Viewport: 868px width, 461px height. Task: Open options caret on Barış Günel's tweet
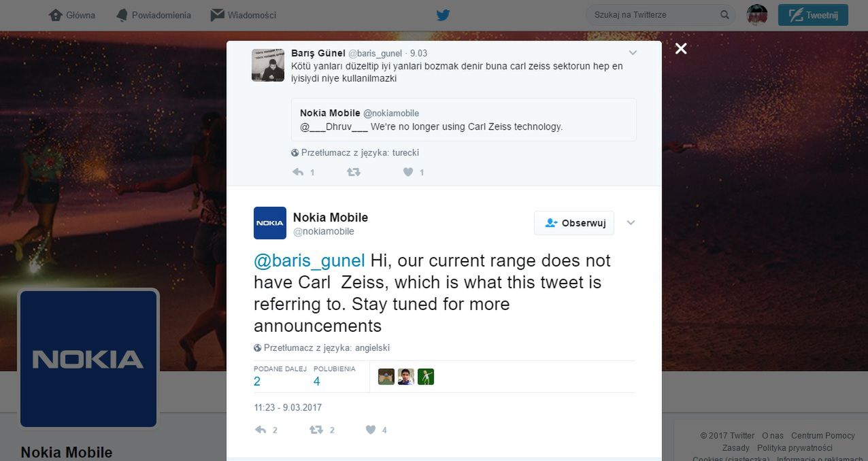click(633, 52)
